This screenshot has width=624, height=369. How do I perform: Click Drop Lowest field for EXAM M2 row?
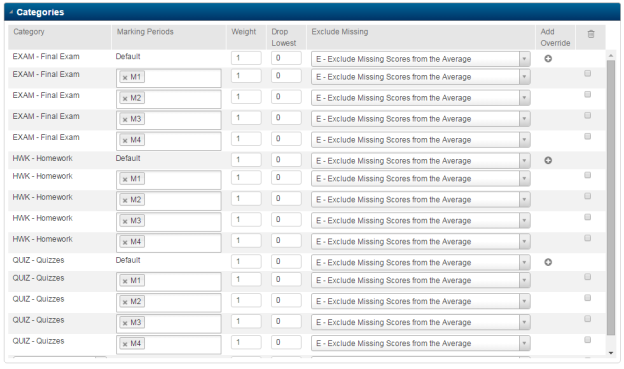point(286,97)
